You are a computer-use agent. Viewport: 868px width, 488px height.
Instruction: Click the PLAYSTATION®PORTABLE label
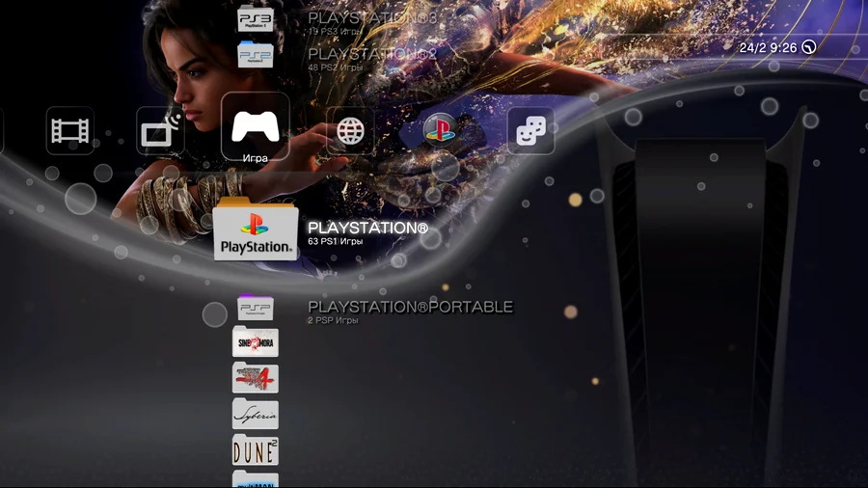[410, 307]
